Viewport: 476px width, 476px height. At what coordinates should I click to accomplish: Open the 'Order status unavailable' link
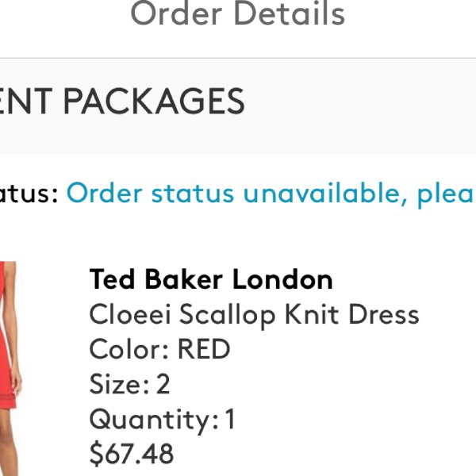pyautogui.click(x=271, y=194)
